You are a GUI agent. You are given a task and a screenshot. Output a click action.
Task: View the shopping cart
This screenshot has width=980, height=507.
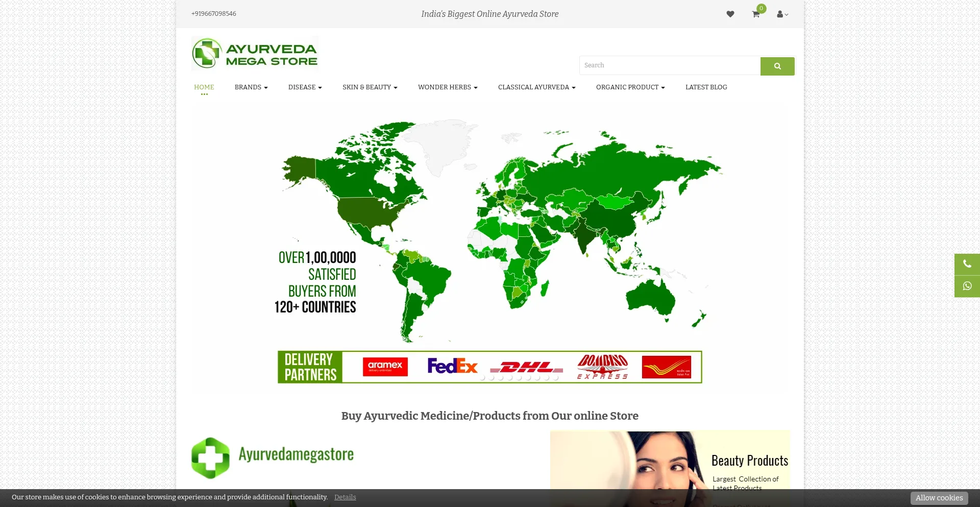click(x=755, y=14)
